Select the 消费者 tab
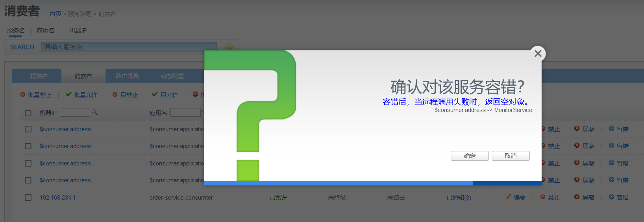Viewport: 644px width, 222px height. tap(83, 76)
